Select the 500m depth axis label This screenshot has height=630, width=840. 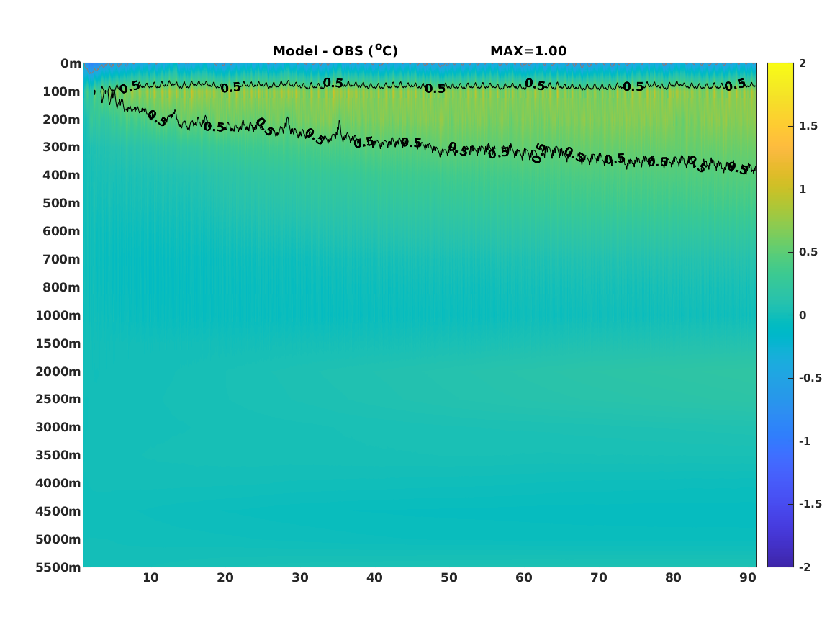(x=62, y=204)
